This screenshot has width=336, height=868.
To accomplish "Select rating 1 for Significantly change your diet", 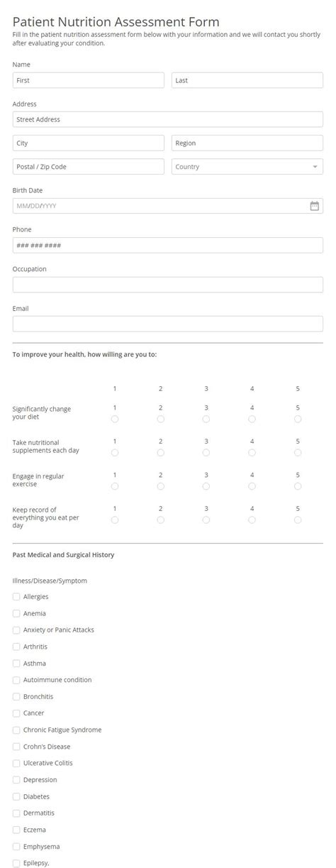I will click(x=115, y=419).
